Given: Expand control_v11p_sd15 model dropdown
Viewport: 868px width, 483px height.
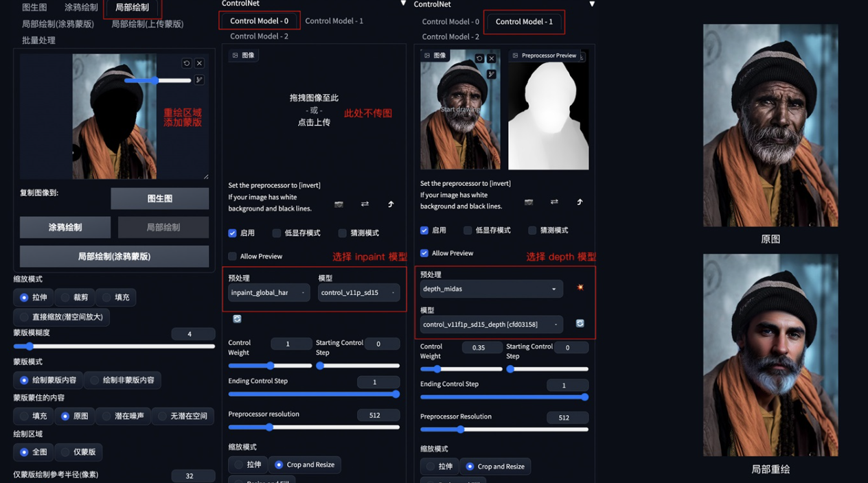Looking at the screenshot, I should tap(358, 293).
